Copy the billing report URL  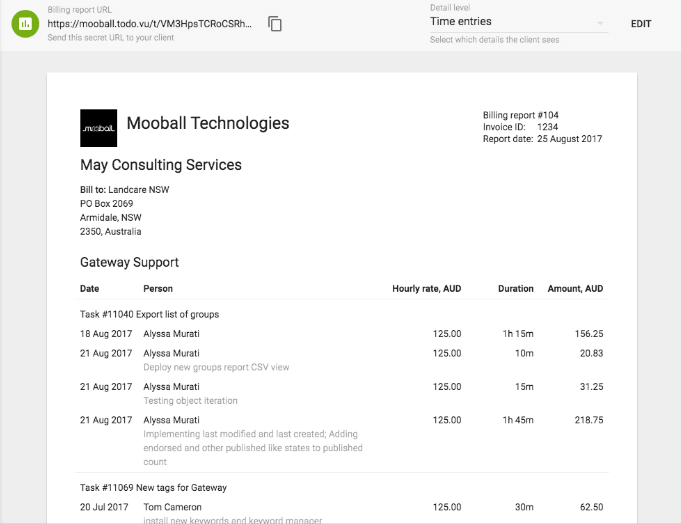point(274,24)
